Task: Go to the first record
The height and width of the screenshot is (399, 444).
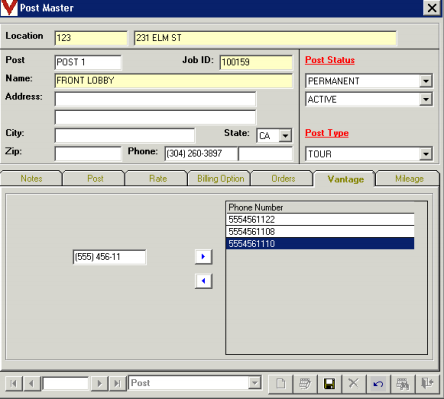Action: (x=14, y=383)
